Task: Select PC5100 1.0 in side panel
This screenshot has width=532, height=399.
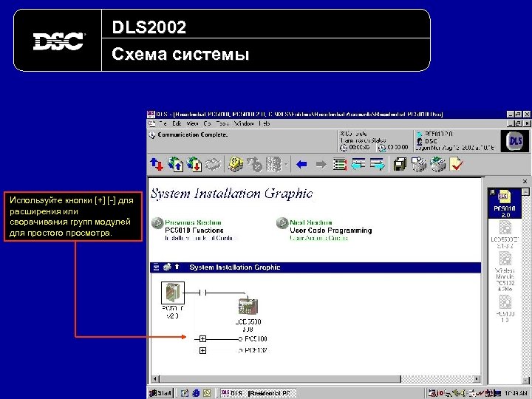Action: (505, 308)
